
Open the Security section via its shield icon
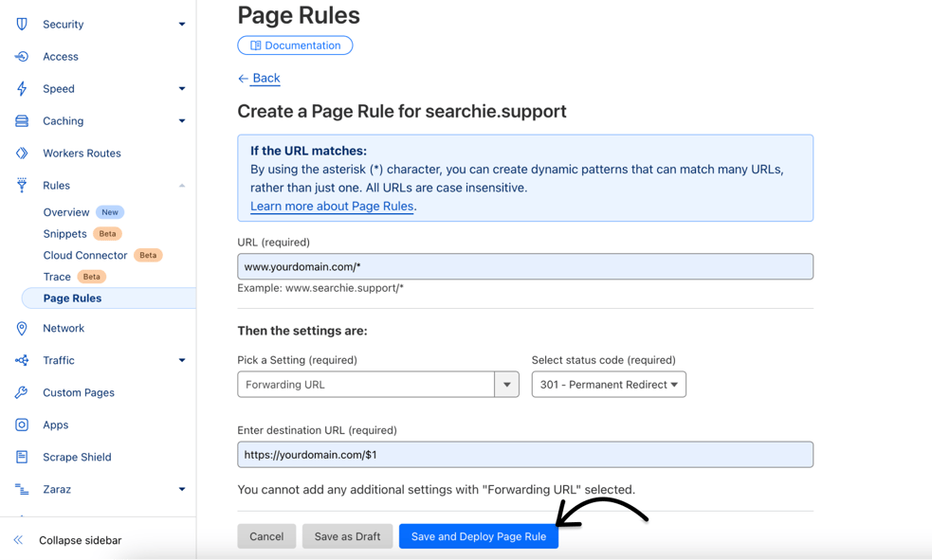[21, 24]
